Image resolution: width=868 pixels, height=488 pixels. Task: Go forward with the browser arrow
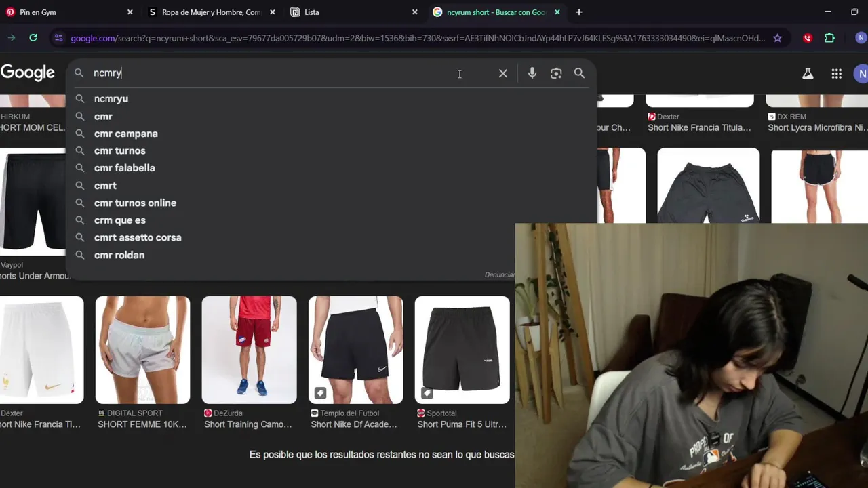pyautogui.click(x=12, y=38)
